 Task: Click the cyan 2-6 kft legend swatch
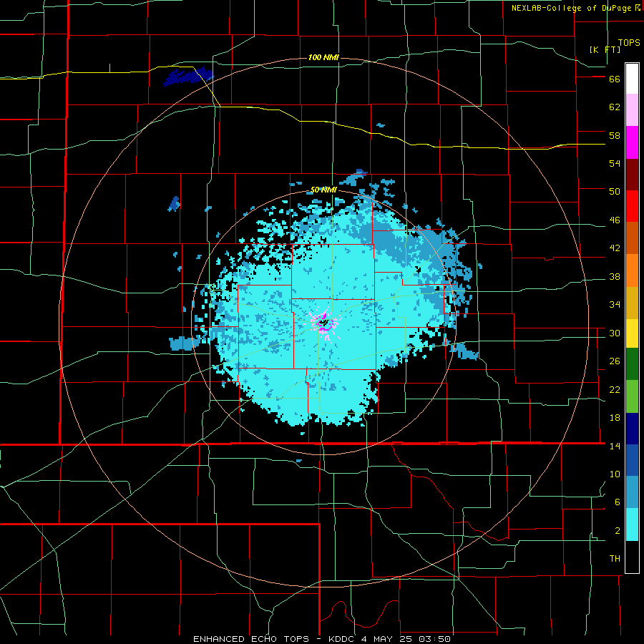click(632, 525)
